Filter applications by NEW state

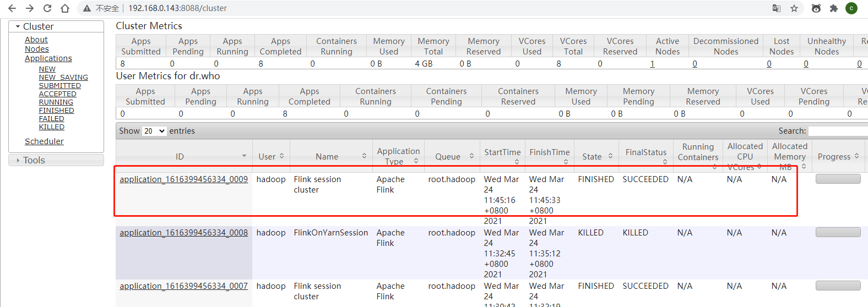coord(47,69)
